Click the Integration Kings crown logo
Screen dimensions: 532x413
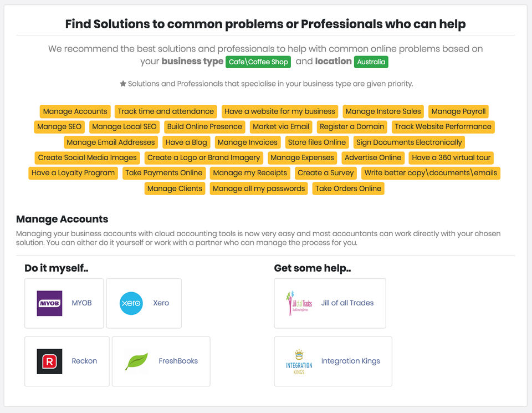[299, 361]
